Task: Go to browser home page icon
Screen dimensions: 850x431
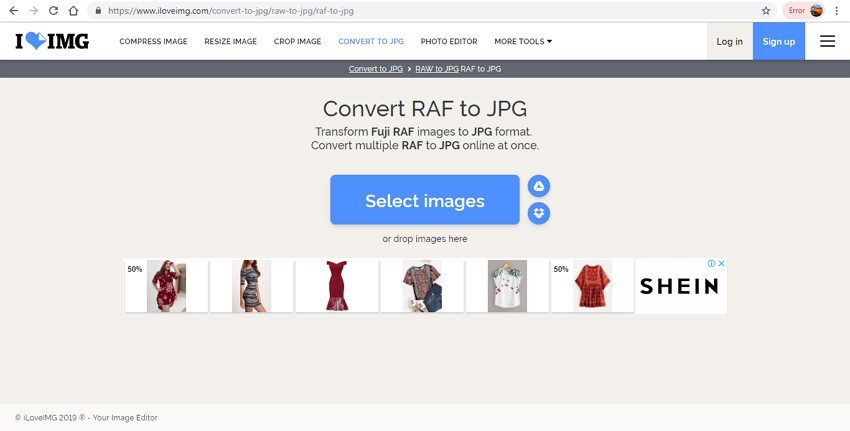Action: (73, 11)
